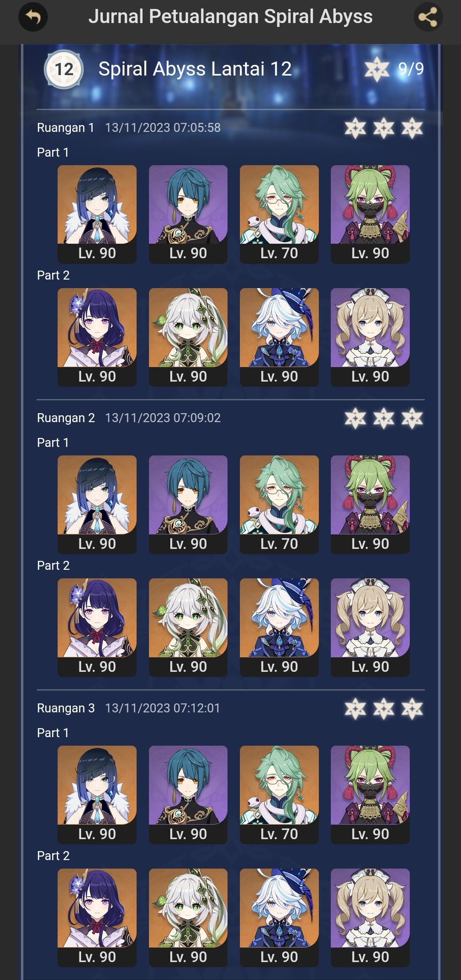Screen dimensions: 461x980
Task: Click the Ruangan 3 label
Action: (x=66, y=708)
